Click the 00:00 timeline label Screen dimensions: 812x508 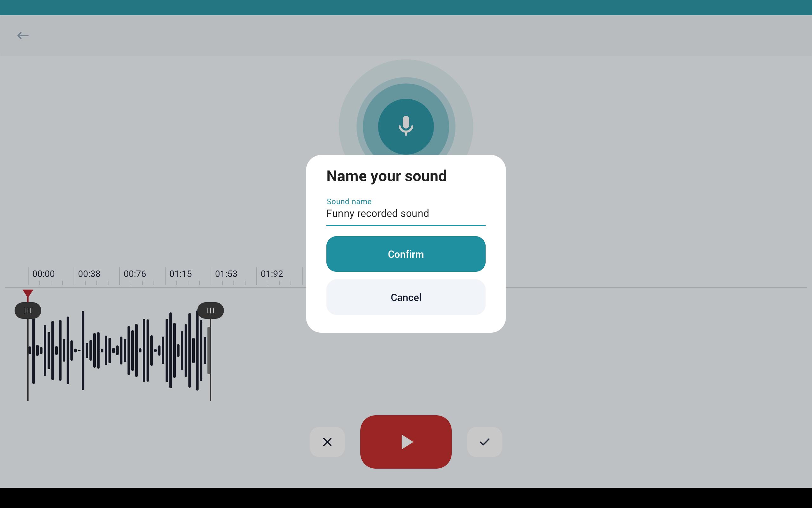point(44,274)
